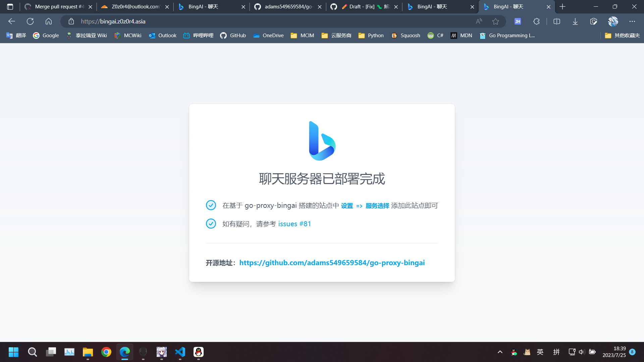
Task: Open the tab actions menu
Action: click(x=10, y=6)
